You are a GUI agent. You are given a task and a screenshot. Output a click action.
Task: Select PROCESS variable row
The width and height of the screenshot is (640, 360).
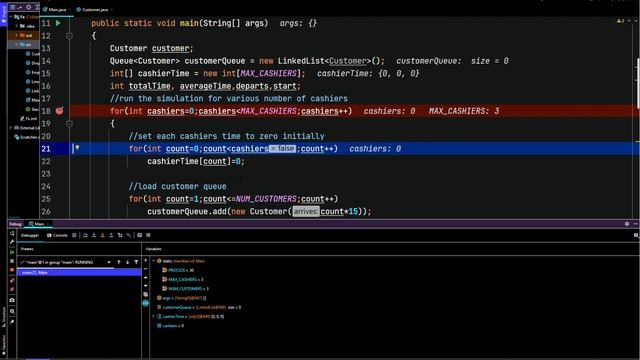[178, 270]
